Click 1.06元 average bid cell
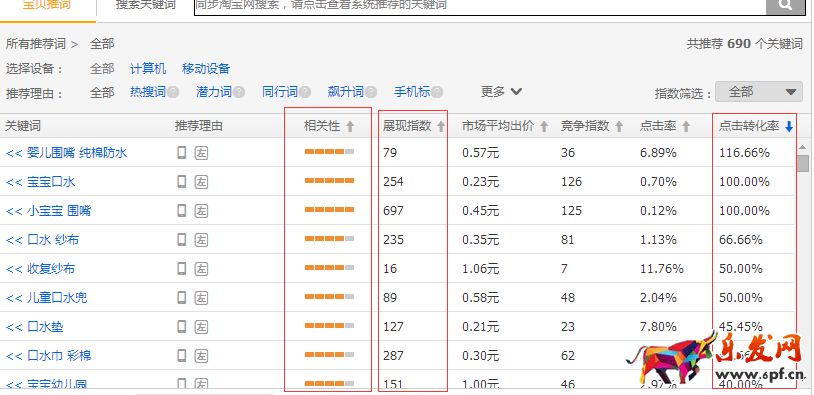This screenshot has width=814, height=395. pyautogui.click(x=480, y=269)
